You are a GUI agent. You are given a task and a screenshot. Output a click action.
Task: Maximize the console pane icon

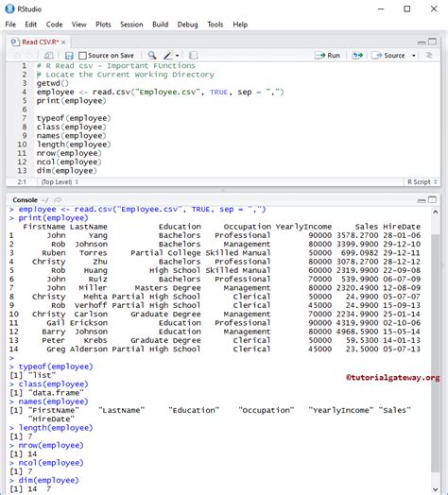point(432,199)
